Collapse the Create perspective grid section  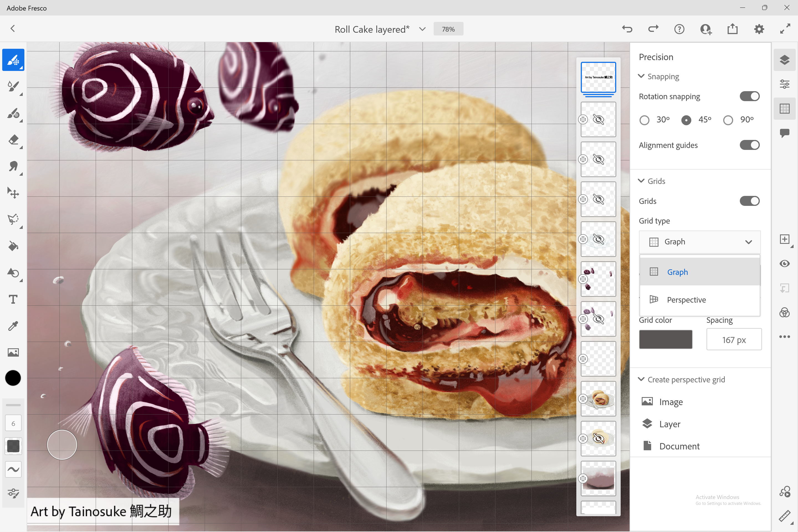pyautogui.click(x=641, y=379)
